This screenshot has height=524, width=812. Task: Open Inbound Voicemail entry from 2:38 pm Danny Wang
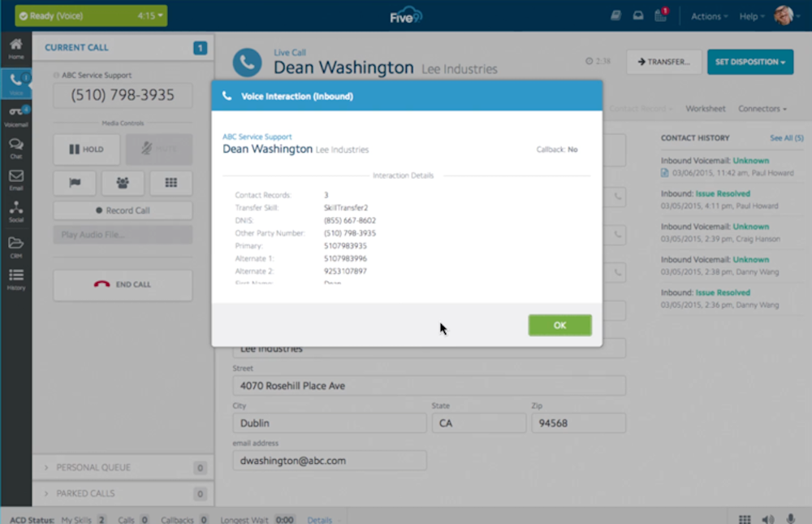point(732,266)
